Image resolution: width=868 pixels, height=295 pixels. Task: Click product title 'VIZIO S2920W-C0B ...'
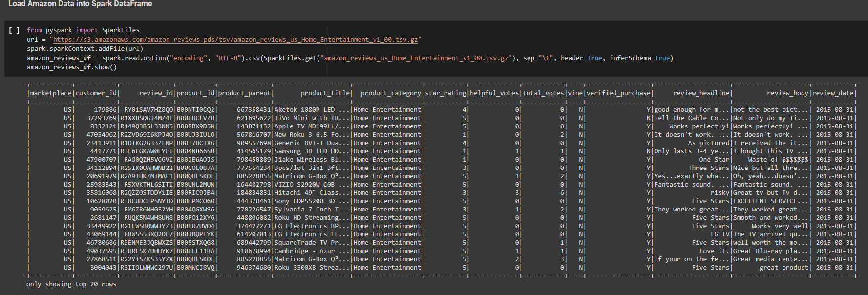(x=312, y=185)
